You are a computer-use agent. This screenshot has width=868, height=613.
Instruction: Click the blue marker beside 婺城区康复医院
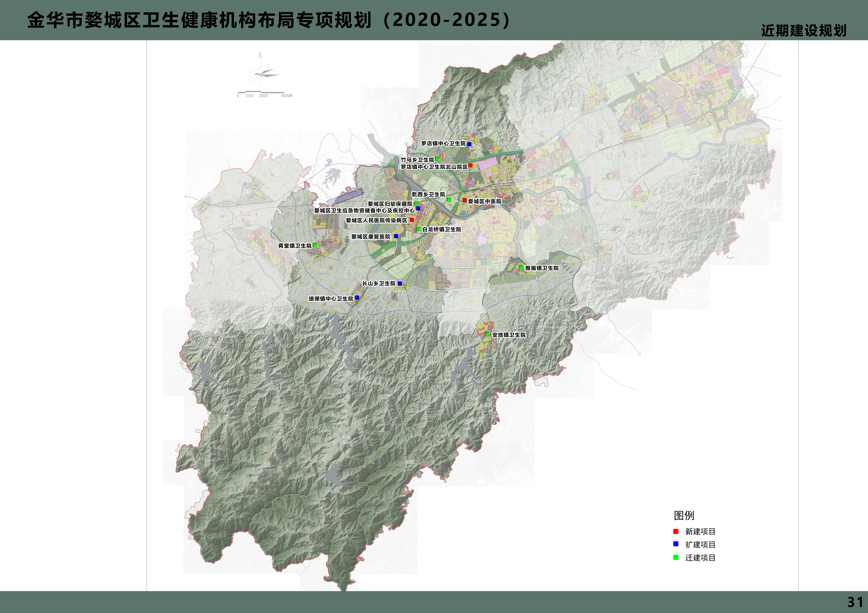pos(396,236)
